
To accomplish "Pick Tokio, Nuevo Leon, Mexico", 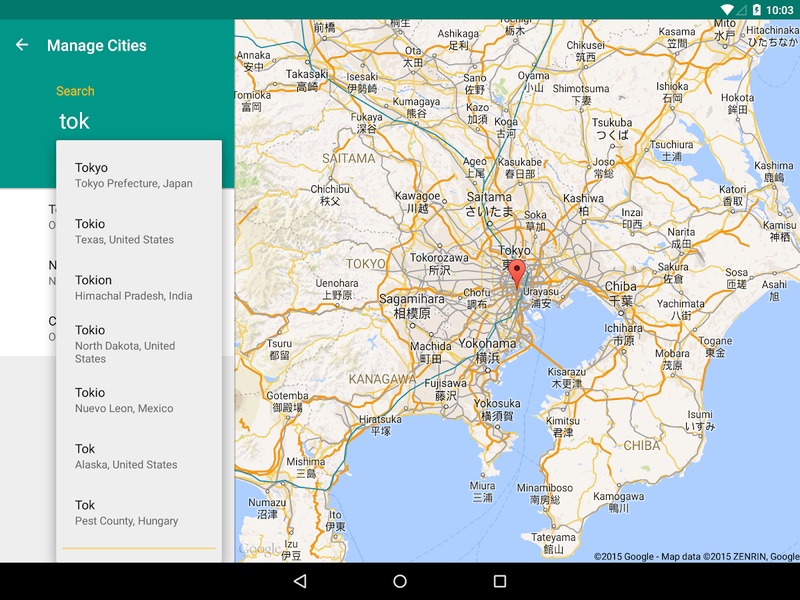I will point(139,400).
